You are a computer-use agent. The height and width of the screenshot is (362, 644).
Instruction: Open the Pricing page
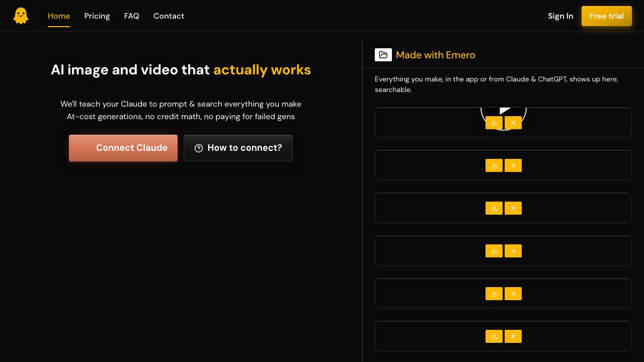[x=97, y=16]
